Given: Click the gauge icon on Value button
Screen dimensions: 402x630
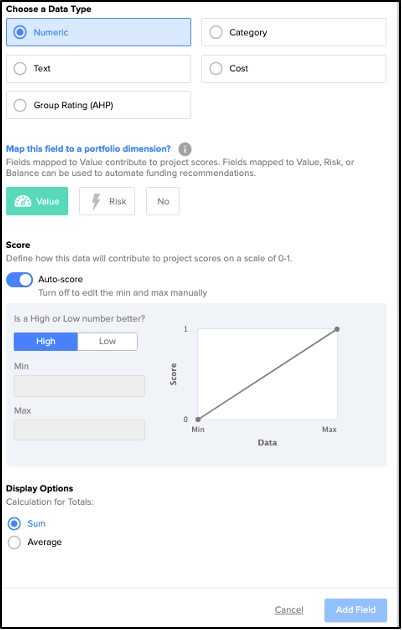Looking at the screenshot, I should (x=22, y=201).
